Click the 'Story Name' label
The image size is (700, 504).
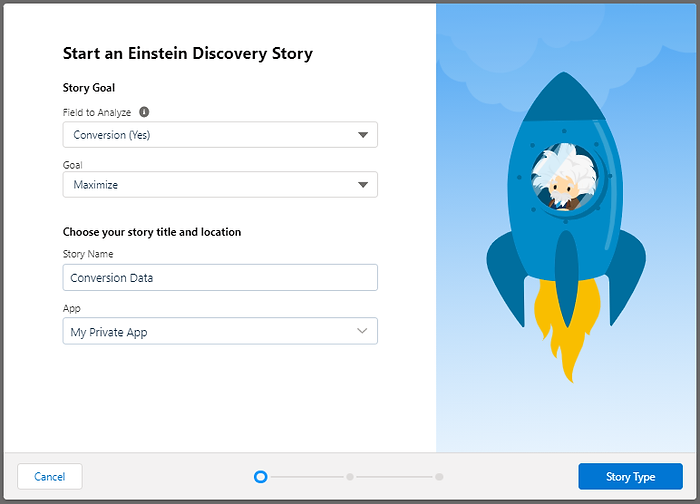(x=88, y=254)
